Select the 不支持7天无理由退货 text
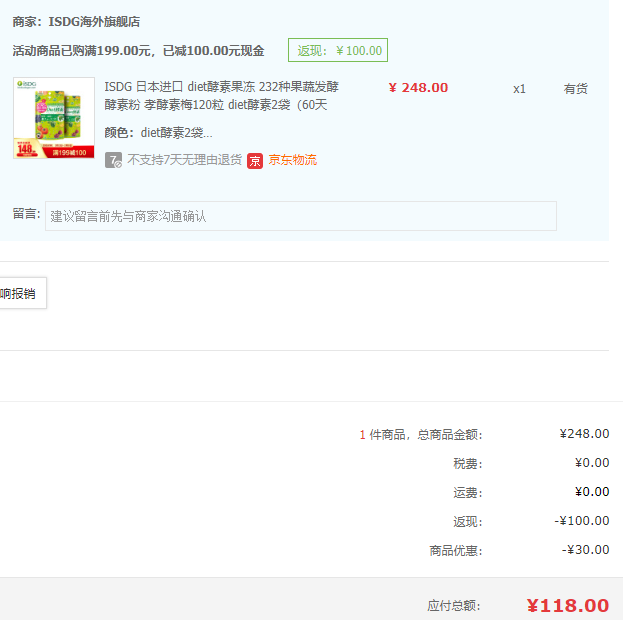The height and width of the screenshot is (620, 623). 185,160
